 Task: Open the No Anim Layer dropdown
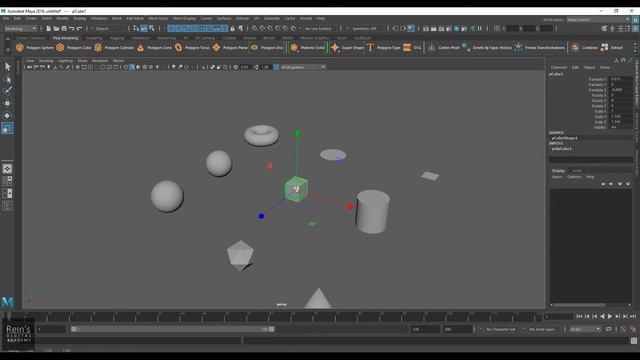tap(542, 329)
